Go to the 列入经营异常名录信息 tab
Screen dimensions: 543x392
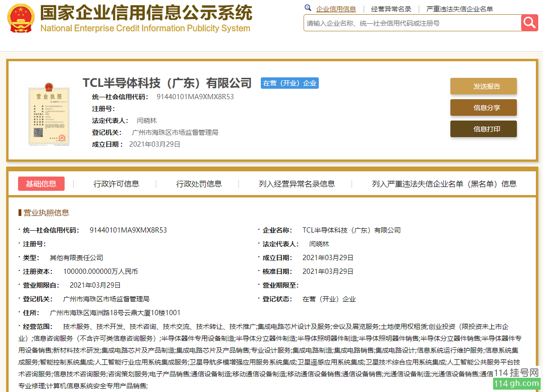tap(297, 184)
